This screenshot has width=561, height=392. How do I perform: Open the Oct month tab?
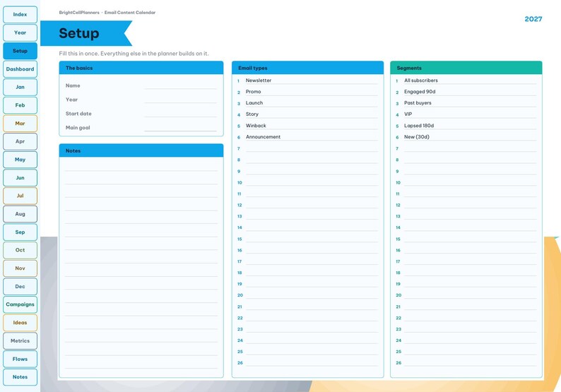pyautogui.click(x=20, y=250)
